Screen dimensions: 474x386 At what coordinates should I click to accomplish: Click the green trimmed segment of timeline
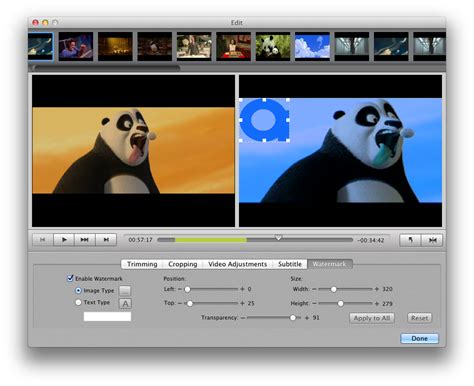(x=211, y=240)
